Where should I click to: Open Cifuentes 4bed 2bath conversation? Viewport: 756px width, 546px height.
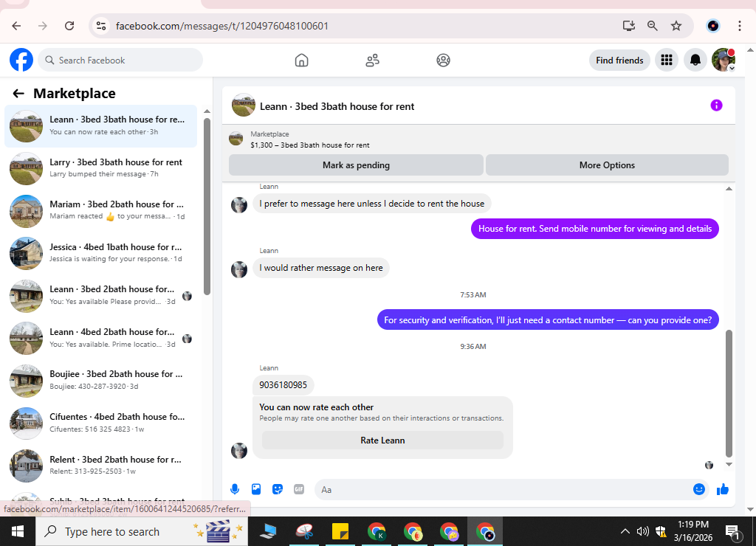pyautogui.click(x=100, y=423)
